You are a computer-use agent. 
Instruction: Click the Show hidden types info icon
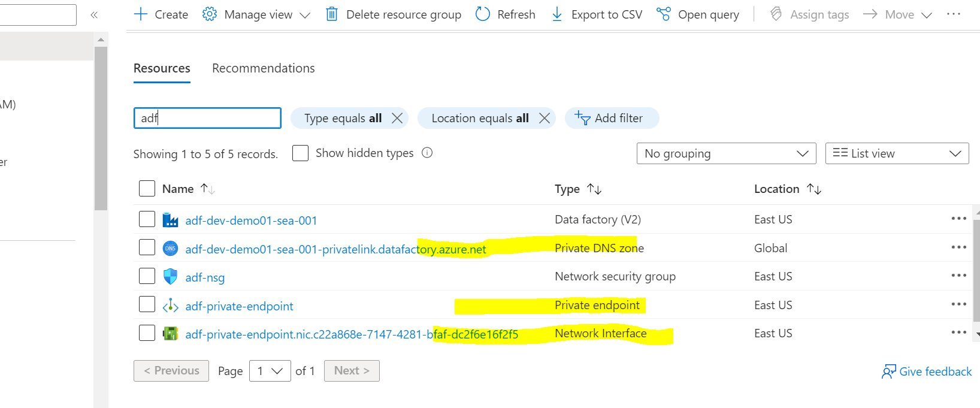(427, 153)
